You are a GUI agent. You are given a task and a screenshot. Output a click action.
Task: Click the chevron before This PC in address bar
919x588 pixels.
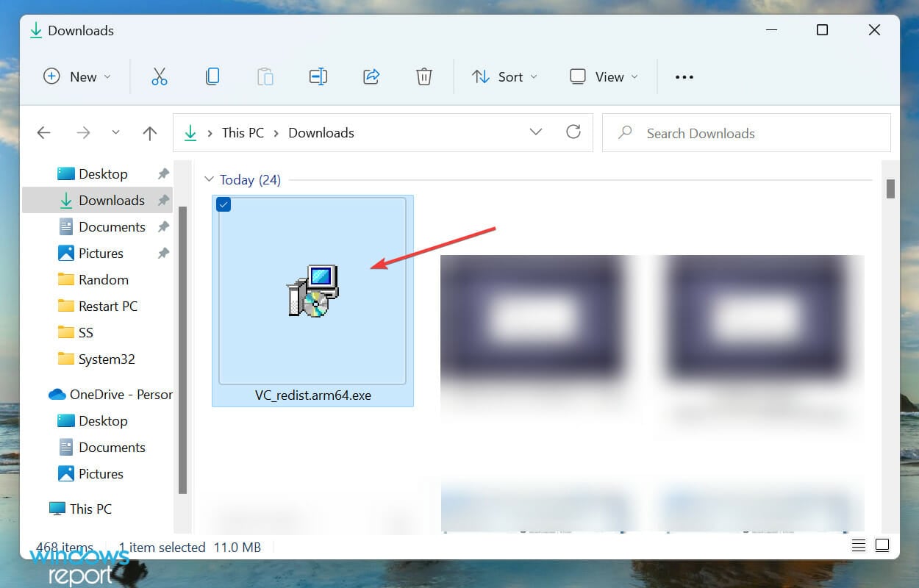click(210, 133)
